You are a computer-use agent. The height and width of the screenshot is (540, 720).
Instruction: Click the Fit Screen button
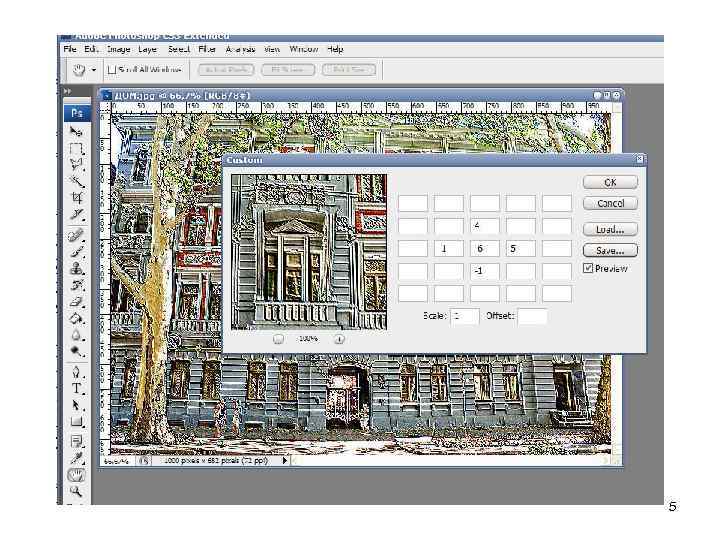coord(287,70)
